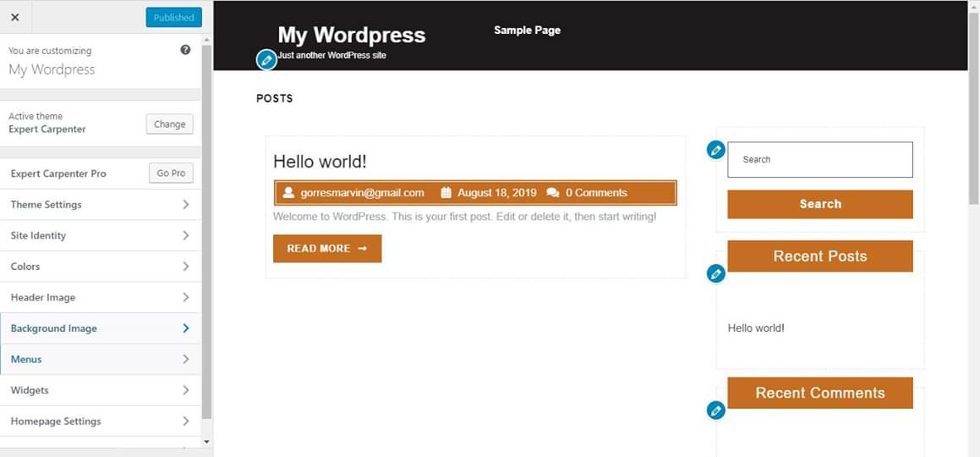Expand Colors using its chevron arrow
The image size is (980, 457).
click(x=186, y=267)
